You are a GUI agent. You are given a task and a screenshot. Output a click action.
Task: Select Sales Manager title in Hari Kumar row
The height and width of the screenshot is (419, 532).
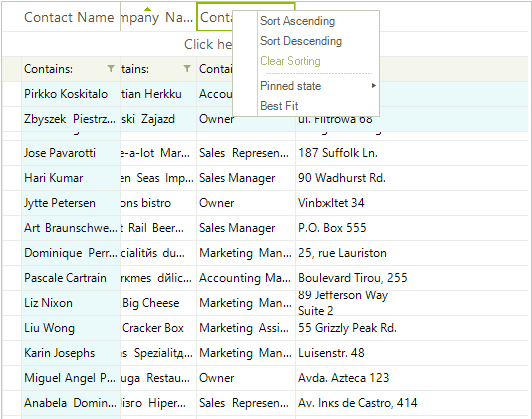pyautogui.click(x=246, y=178)
